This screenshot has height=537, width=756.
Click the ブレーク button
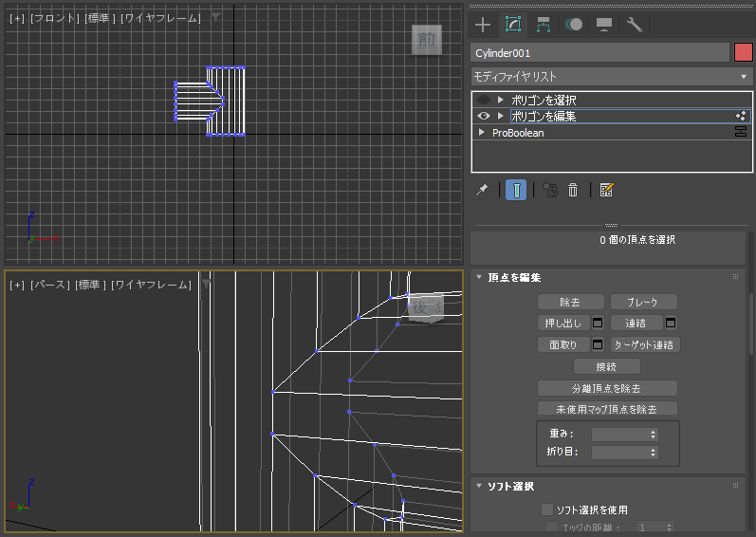coord(644,302)
